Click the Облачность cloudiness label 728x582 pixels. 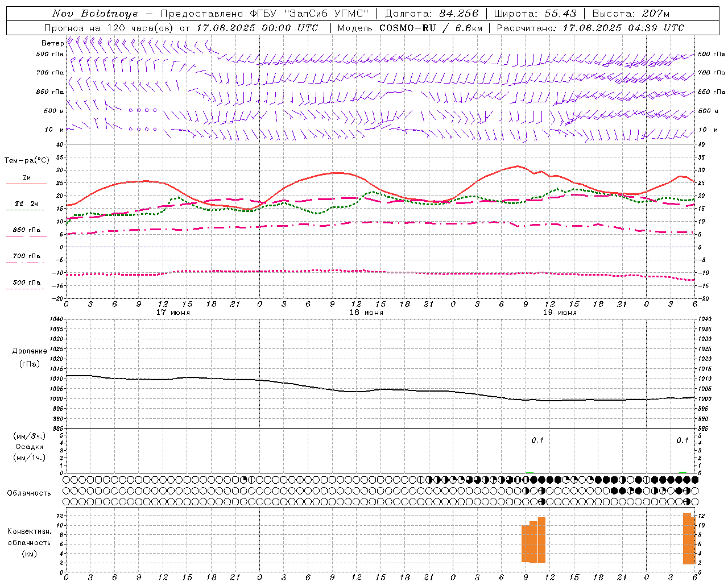click(x=29, y=493)
